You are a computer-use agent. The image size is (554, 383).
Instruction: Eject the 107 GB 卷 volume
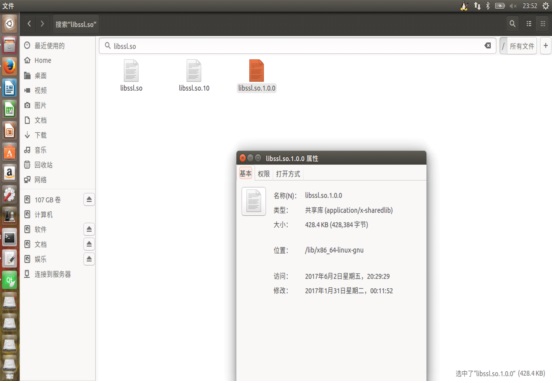click(x=89, y=200)
